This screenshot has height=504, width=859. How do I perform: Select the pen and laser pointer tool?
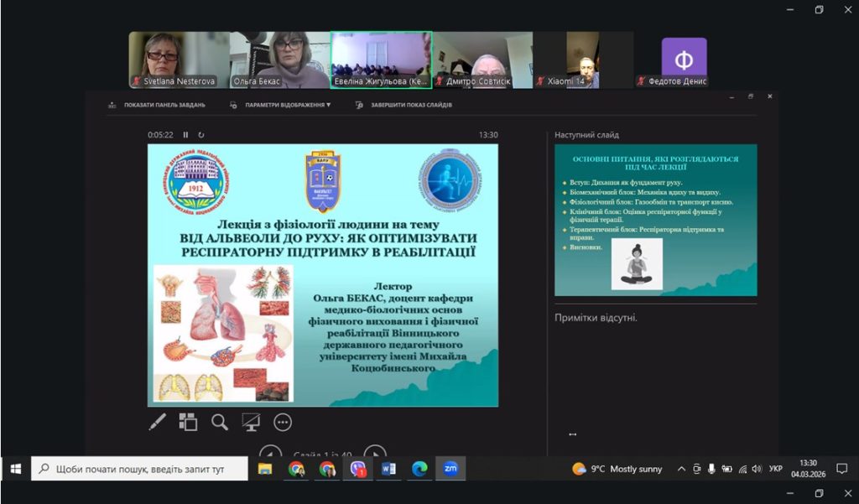pos(158,423)
